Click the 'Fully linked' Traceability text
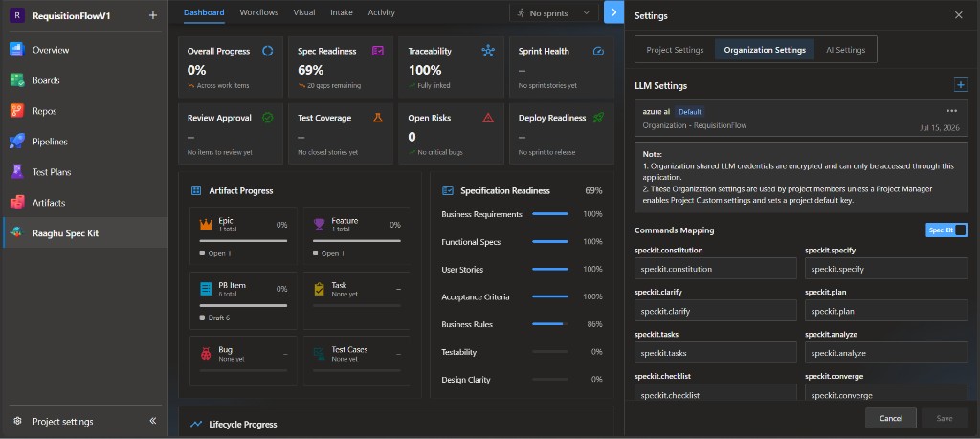This screenshot has width=980, height=439. tap(434, 85)
